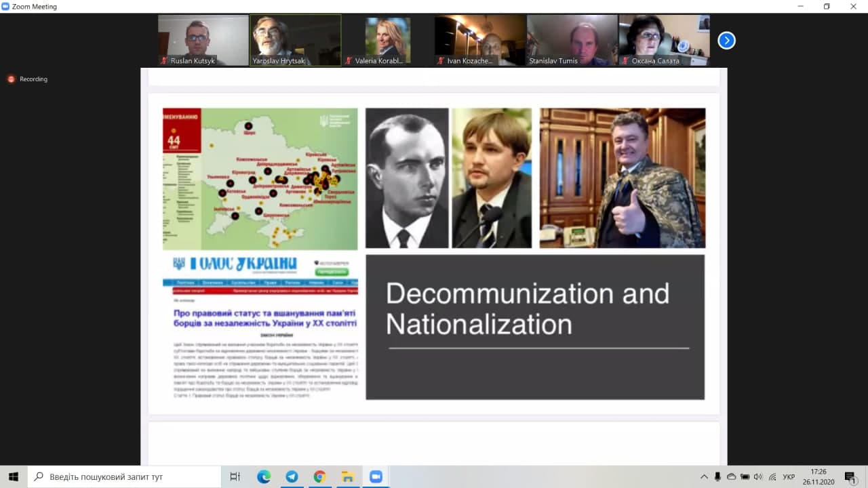868x488 pixels.
Task: Open Microsoft Edge from the taskbar
Action: coord(264,476)
